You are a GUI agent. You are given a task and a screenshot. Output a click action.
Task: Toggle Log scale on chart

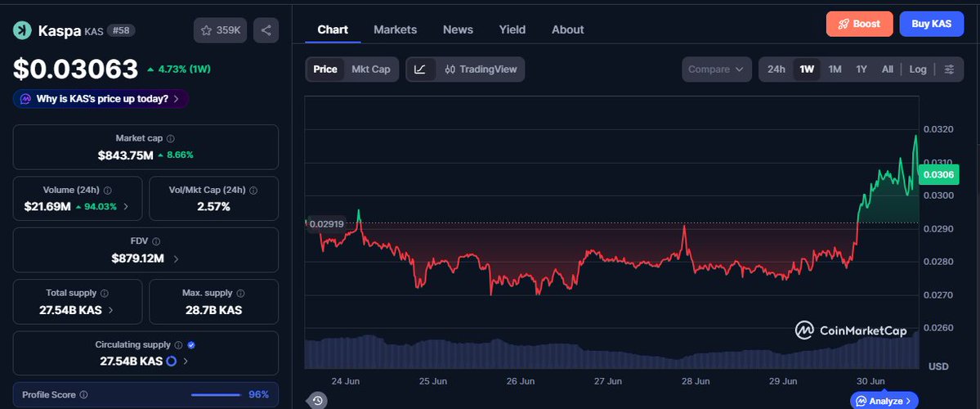coord(918,70)
